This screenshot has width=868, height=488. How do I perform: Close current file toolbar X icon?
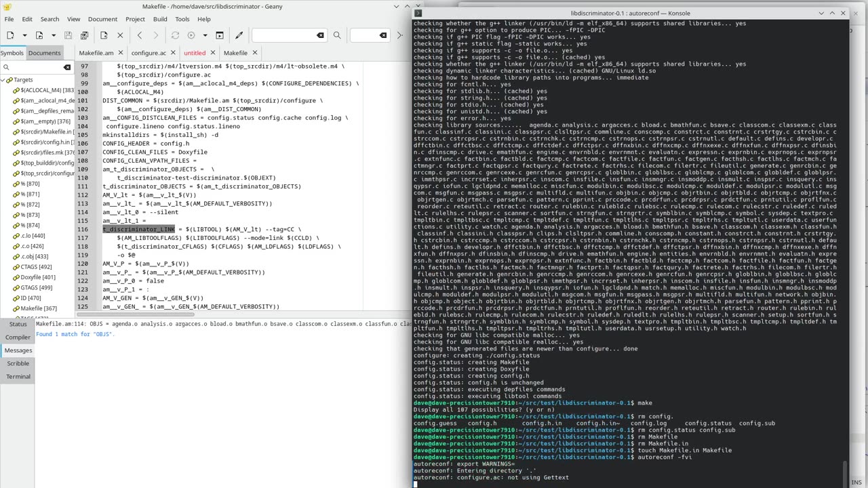tap(120, 35)
